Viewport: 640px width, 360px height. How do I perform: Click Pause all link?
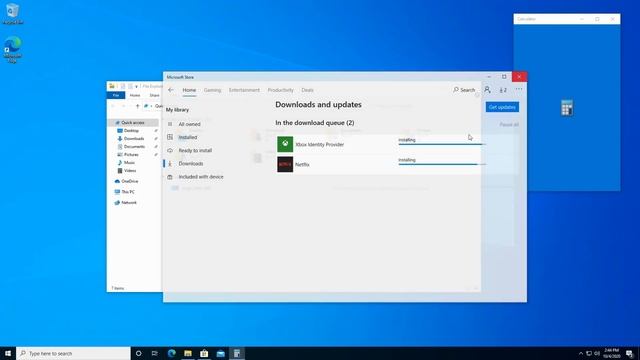click(x=509, y=124)
